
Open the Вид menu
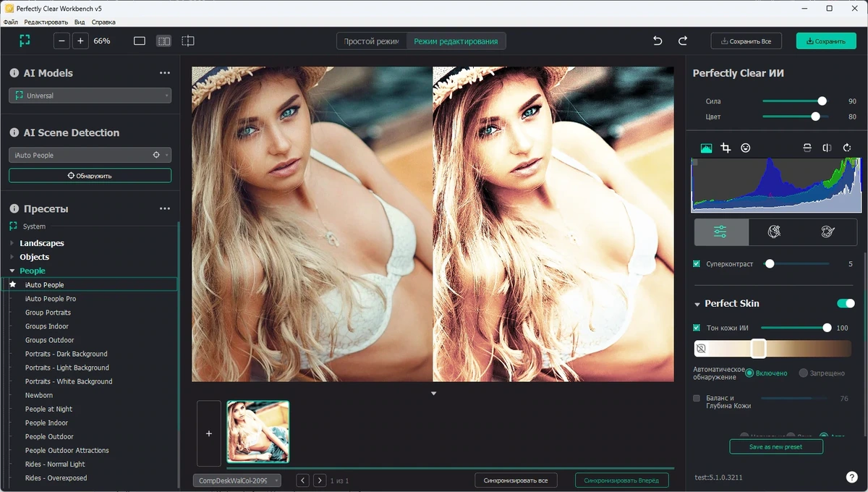click(x=80, y=22)
